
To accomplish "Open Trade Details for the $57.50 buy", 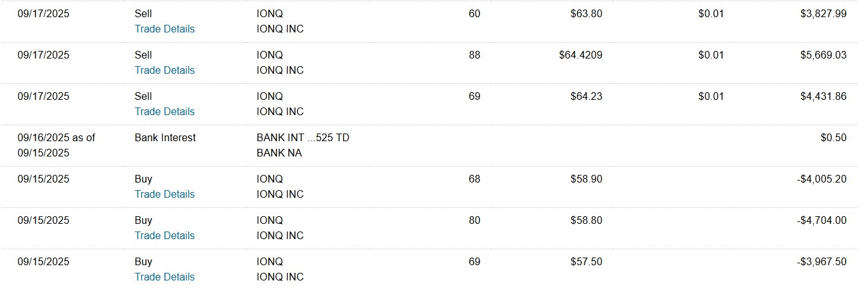I will point(164,277).
